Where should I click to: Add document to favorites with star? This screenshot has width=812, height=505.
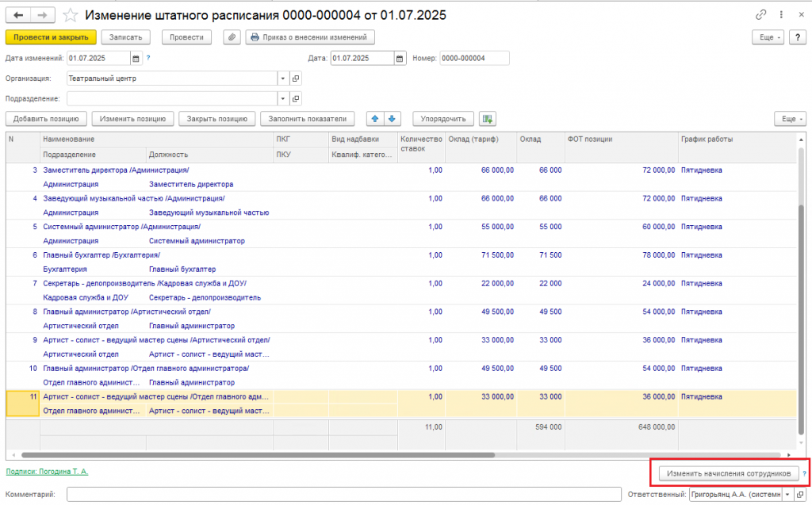tap(70, 16)
